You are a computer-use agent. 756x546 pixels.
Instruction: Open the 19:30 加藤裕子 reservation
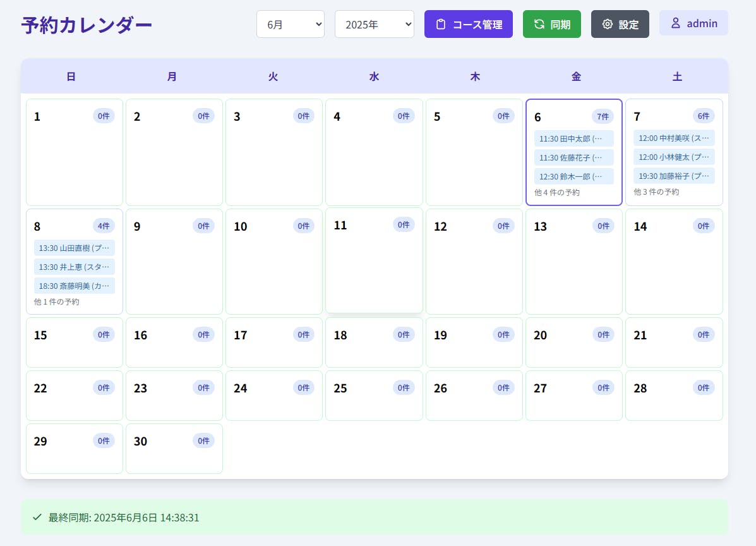(x=673, y=176)
